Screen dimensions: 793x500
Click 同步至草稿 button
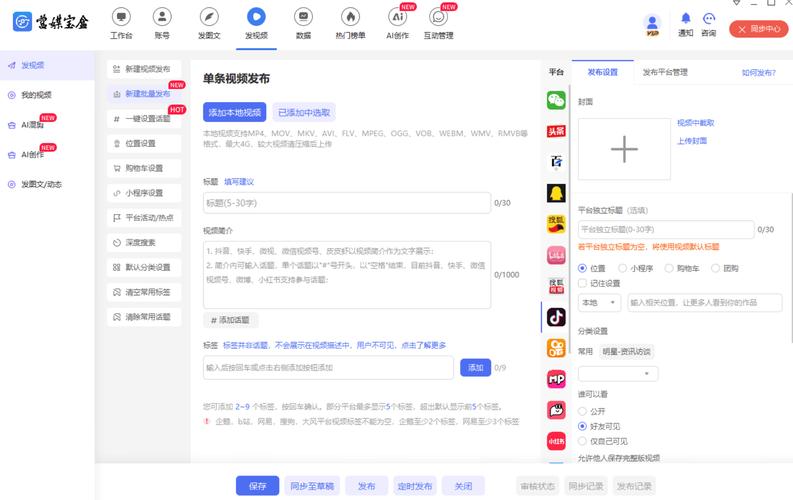pyautogui.click(x=312, y=486)
